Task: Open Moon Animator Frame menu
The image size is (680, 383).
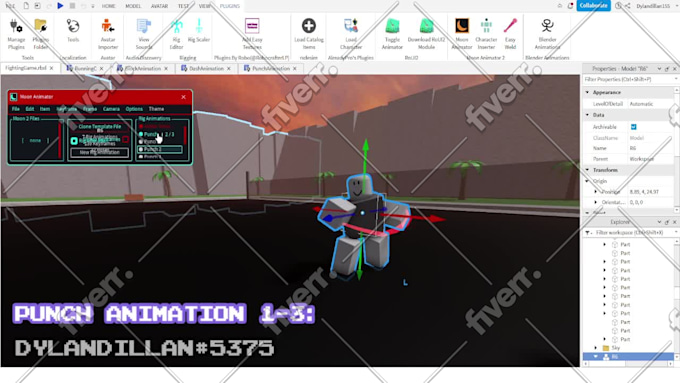Action: point(90,109)
